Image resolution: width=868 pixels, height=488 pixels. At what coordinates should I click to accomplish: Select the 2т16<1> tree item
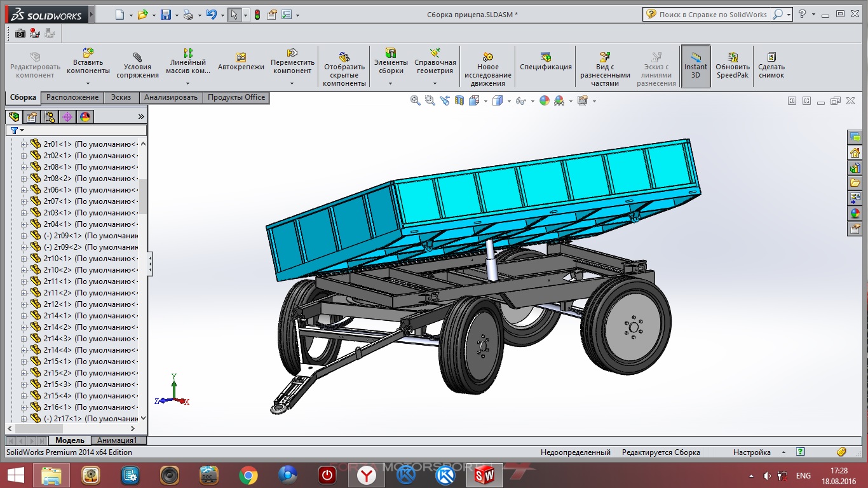pos(90,407)
